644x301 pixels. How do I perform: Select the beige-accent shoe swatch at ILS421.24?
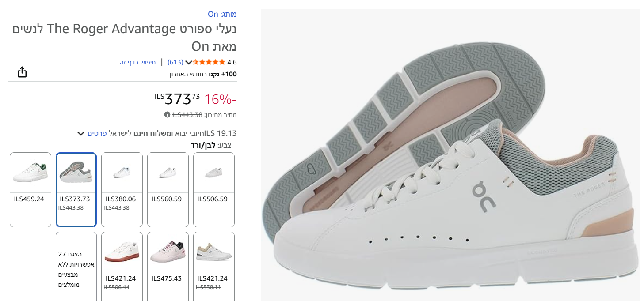(x=214, y=265)
